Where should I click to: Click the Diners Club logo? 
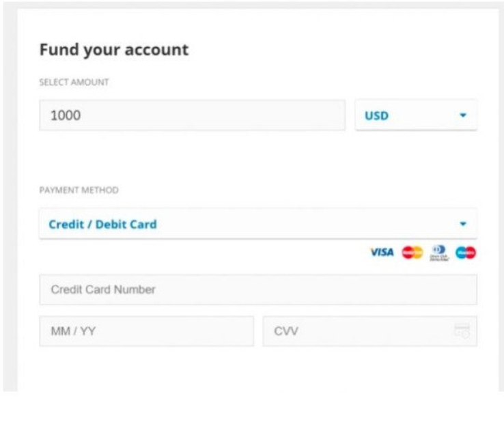(439, 253)
